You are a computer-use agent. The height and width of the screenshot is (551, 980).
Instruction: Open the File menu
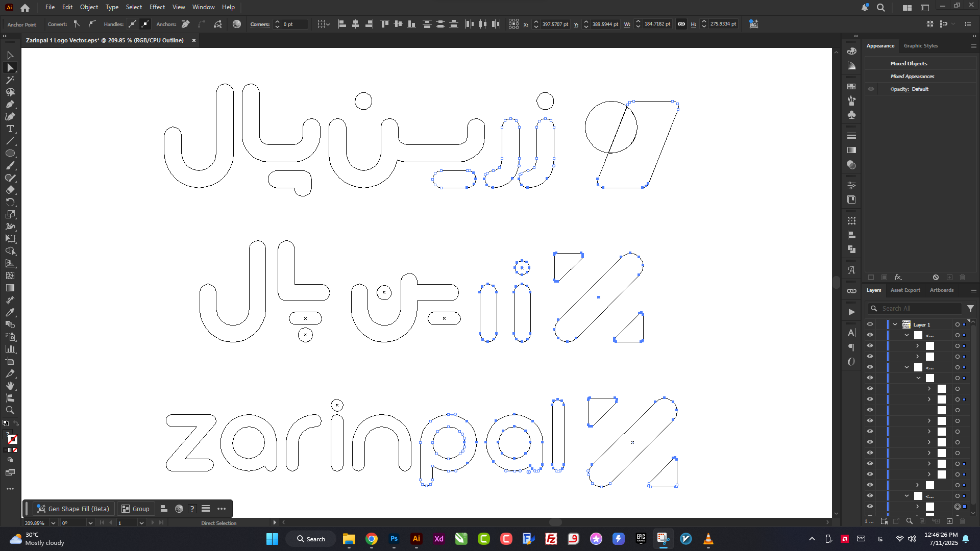pyautogui.click(x=50, y=7)
